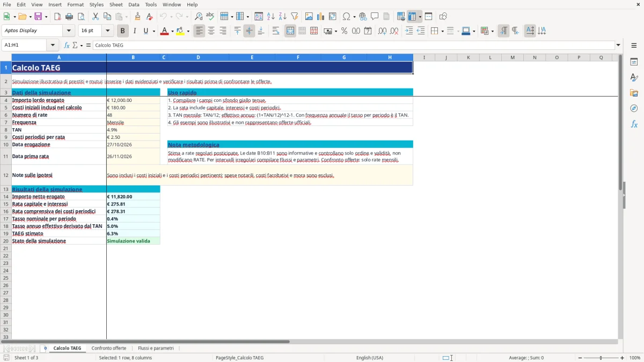Insert a hyperlink
Viewport: 644px width, 362px height.
(363, 17)
